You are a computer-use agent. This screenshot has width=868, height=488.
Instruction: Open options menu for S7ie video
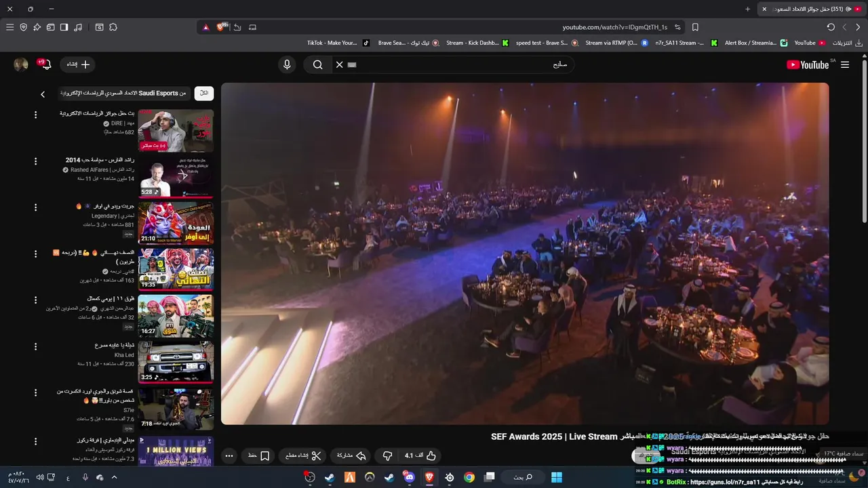pyautogui.click(x=36, y=392)
